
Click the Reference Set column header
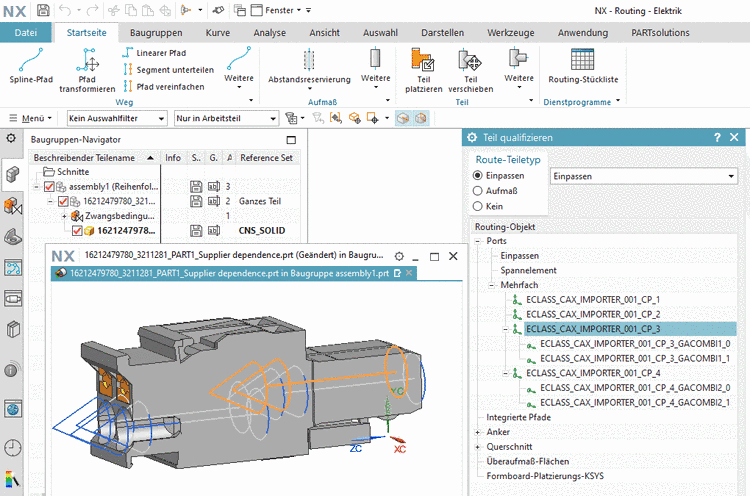[267, 157]
